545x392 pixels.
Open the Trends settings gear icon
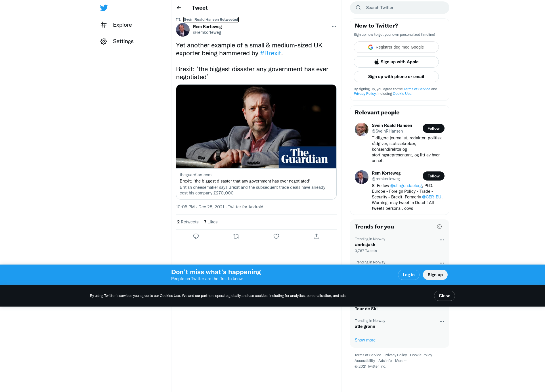[439, 227]
